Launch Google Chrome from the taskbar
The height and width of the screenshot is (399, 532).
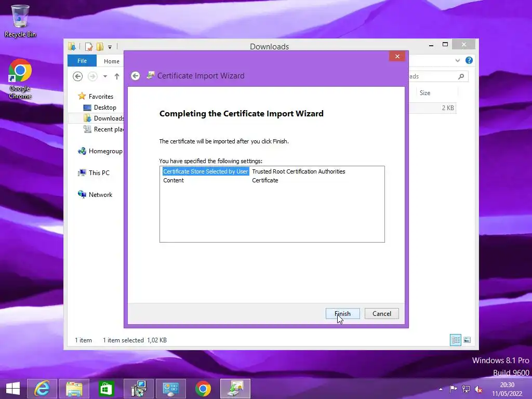203,389
